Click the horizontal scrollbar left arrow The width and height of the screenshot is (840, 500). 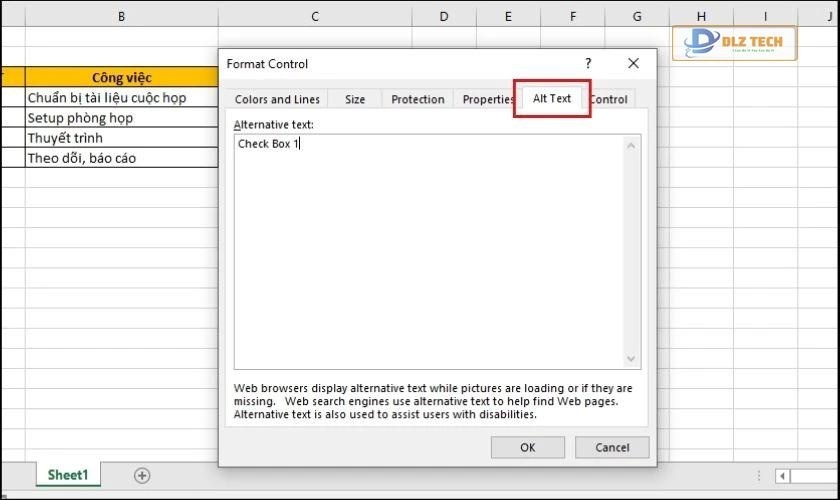coord(783,476)
